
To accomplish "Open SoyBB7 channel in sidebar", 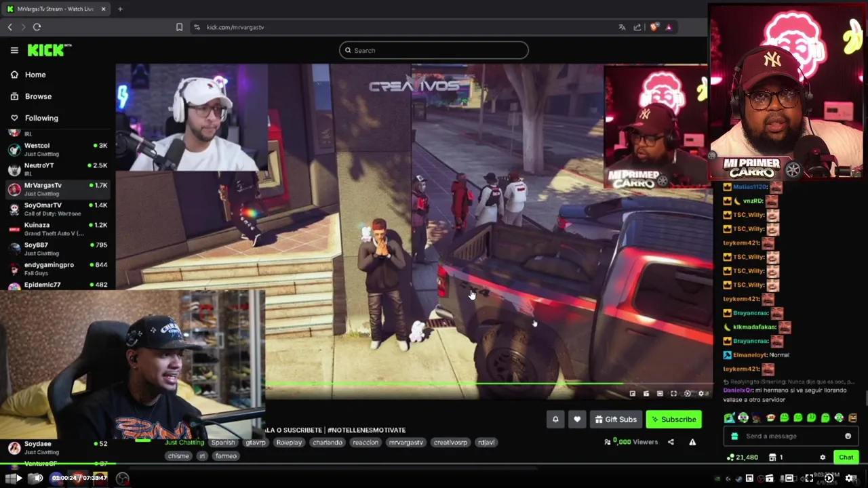I will (x=58, y=248).
